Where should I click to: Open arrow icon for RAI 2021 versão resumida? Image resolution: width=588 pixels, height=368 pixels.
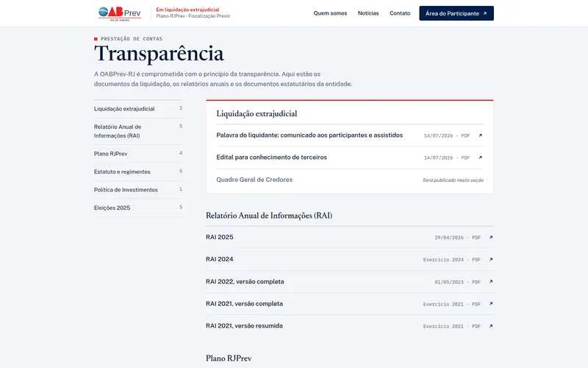(491, 326)
